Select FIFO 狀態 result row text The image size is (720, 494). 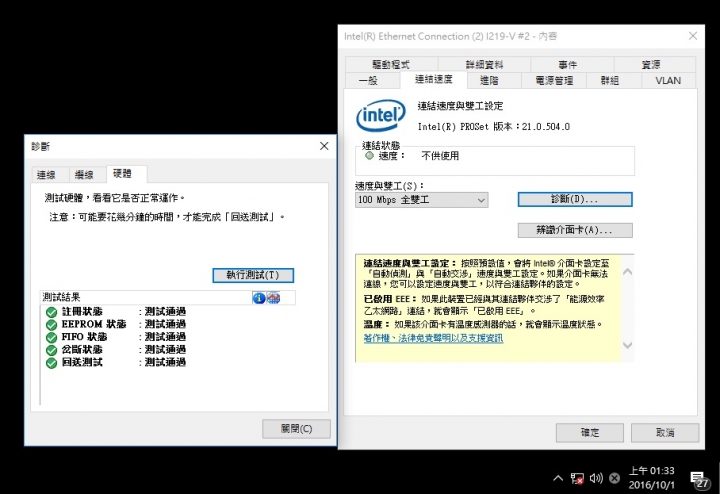[124, 337]
